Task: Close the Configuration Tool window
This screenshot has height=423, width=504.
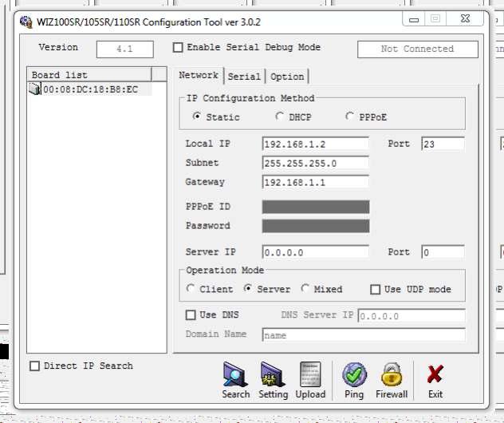Action: [x=465, y=18]
